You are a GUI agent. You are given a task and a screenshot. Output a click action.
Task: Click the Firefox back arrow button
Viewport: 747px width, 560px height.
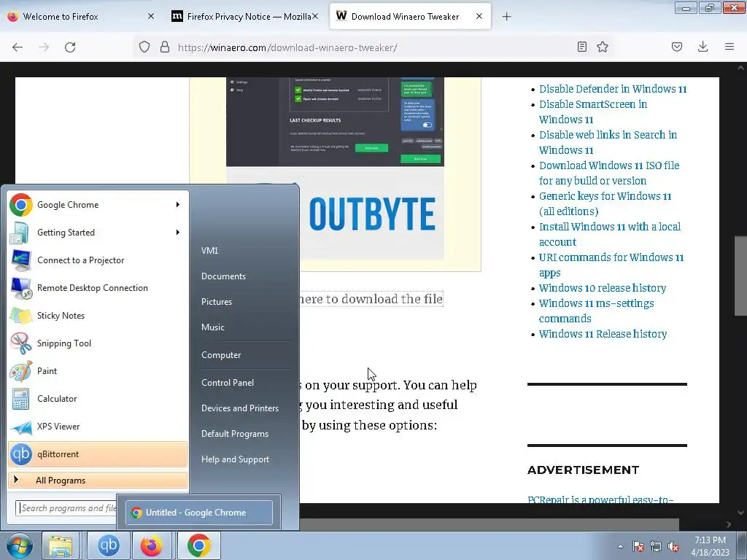pyautogui.click(x=18, y=47)
